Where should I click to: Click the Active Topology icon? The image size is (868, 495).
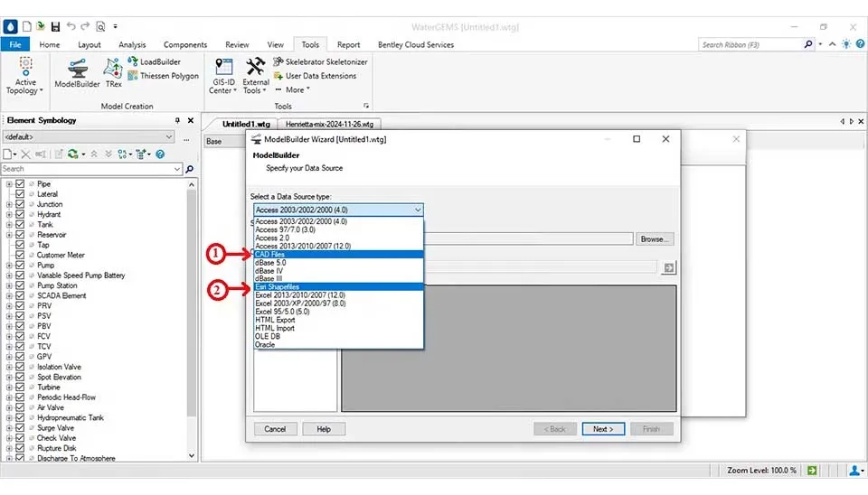coord(25,66)
